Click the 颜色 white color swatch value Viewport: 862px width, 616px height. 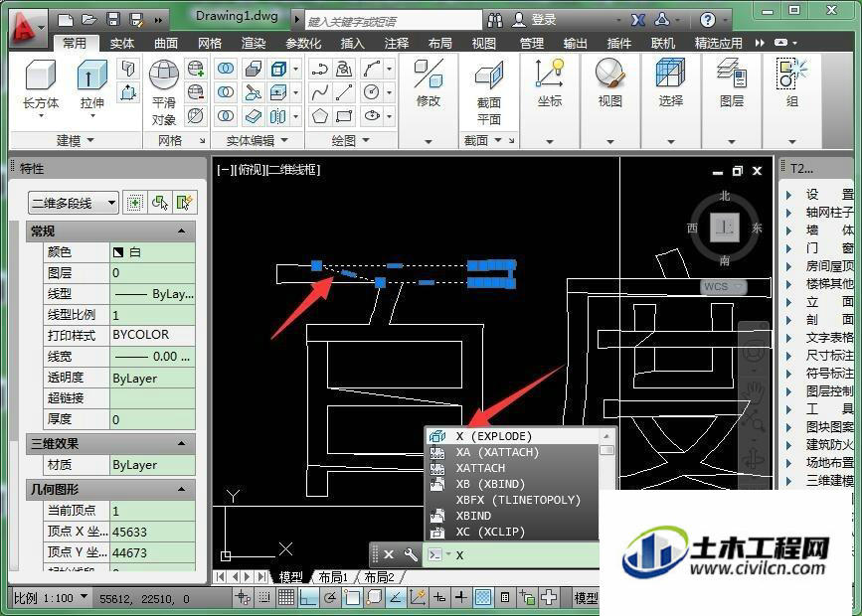tap(152, 252)
